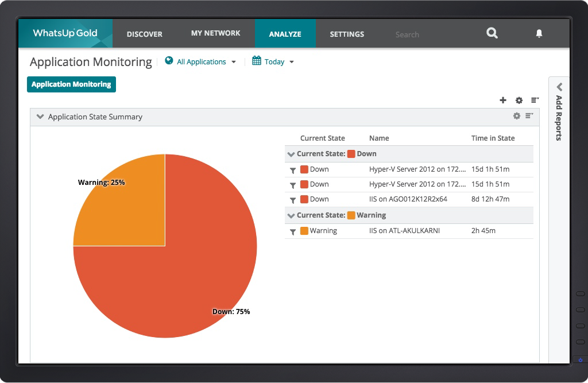Select 'IIS on ATL-AKULKARNI' name cell
The width and height of the screenshot is (588, 383).
point(404,231)
